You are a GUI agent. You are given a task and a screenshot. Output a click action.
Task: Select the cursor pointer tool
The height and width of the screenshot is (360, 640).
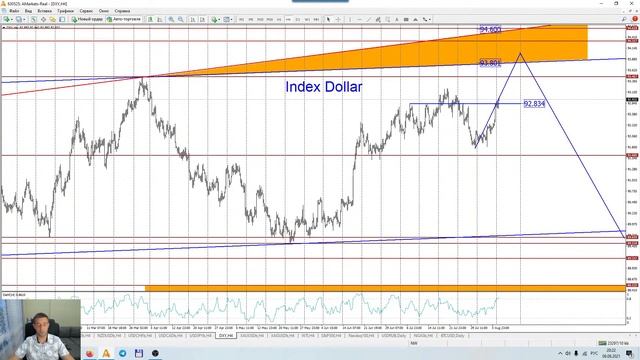[x=328, y=19]
